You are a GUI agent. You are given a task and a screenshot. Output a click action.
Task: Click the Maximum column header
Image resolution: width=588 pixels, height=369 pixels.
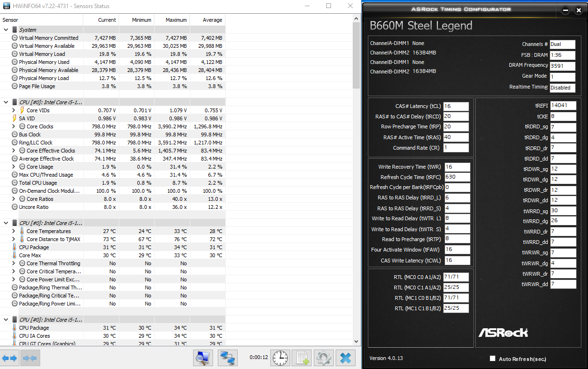point(172,20)
